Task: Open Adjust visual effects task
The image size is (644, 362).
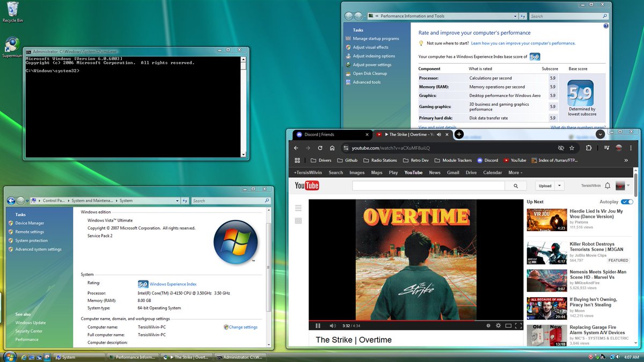Action: click(x=370, y=47)
